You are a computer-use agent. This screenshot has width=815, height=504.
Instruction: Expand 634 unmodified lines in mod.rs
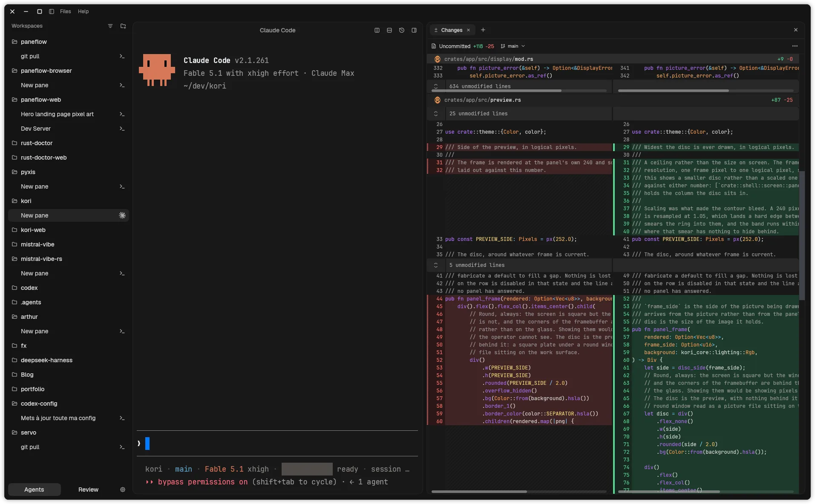pyautogui.click(x=436, y=86)
